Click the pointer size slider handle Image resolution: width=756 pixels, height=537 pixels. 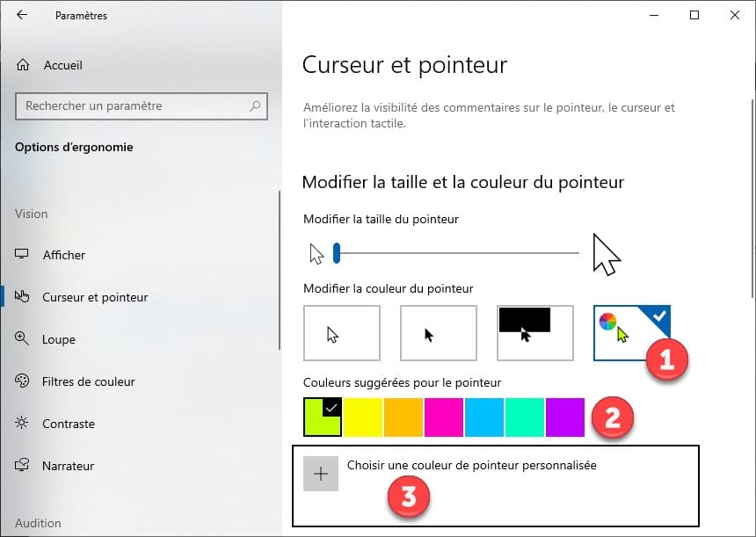coord(337,254)
